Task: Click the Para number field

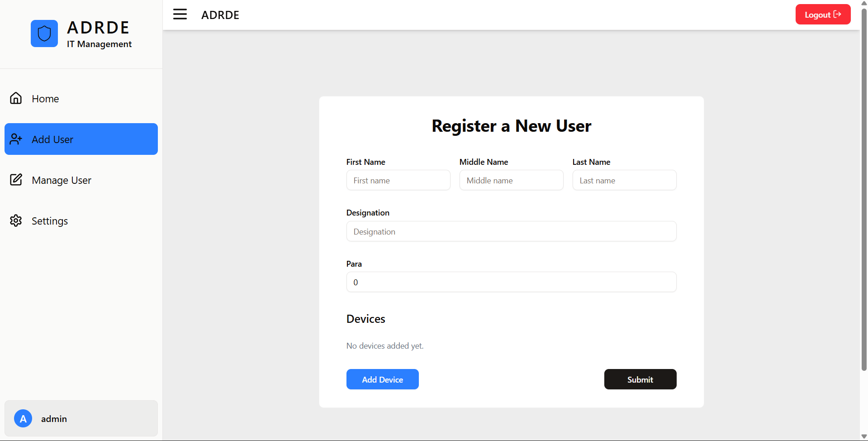Action: tap(511, 282)
